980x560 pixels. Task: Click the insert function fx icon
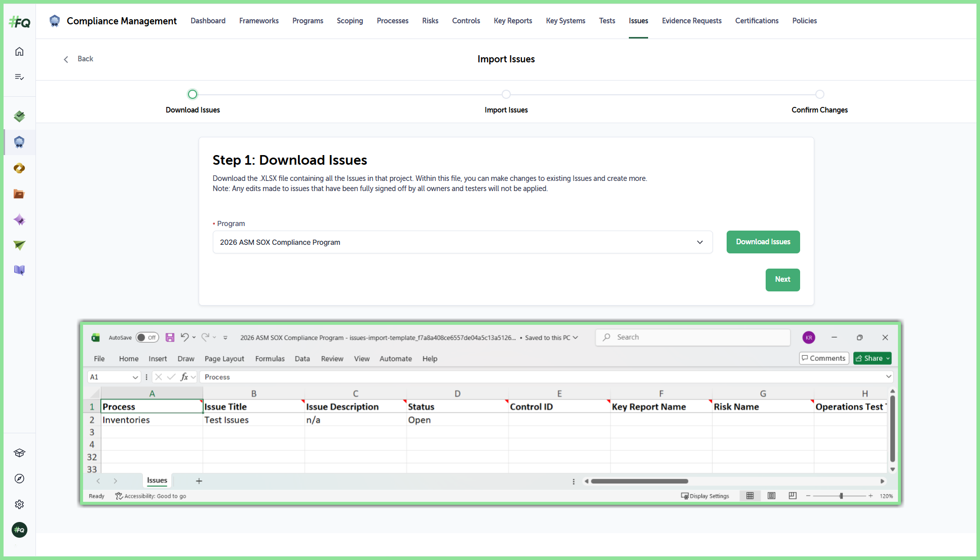pyautogui.click(x=184, y=377)
